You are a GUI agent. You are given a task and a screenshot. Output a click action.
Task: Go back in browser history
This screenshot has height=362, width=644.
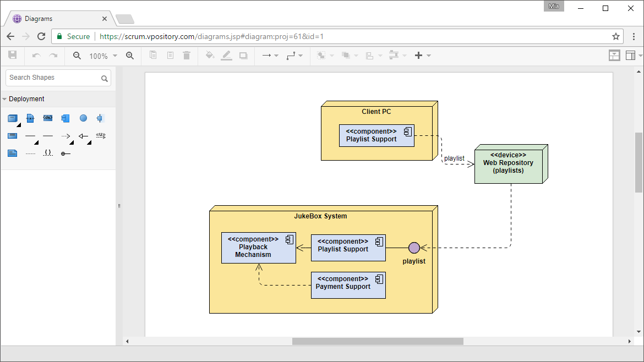tap(10, 36)
